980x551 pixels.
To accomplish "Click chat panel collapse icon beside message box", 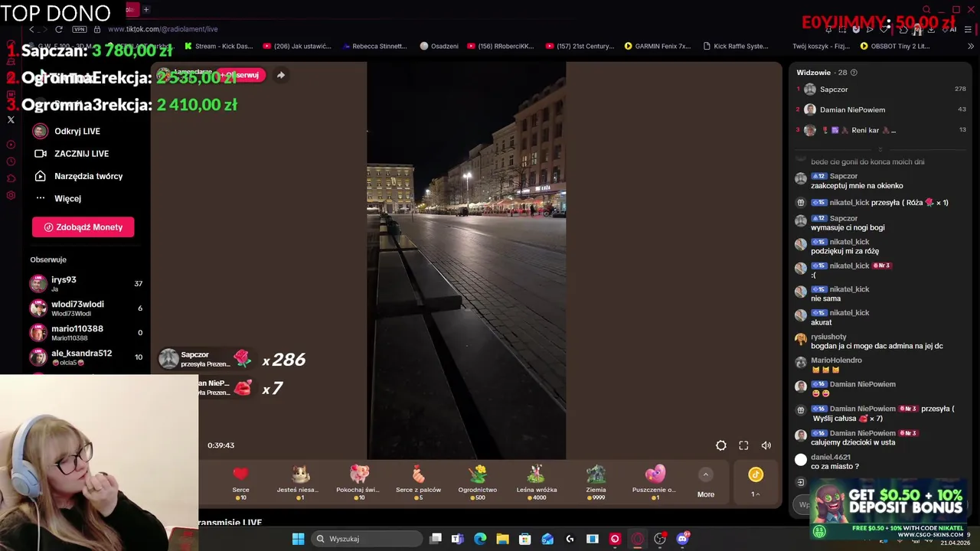I will click(x=800, y=482).
